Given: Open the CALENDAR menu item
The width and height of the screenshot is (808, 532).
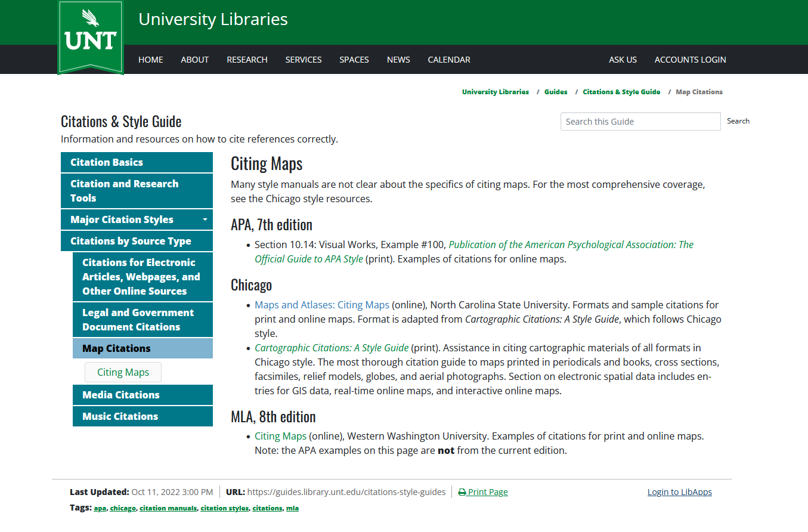Looking at the screenshot, I should (x=449, y=60).
